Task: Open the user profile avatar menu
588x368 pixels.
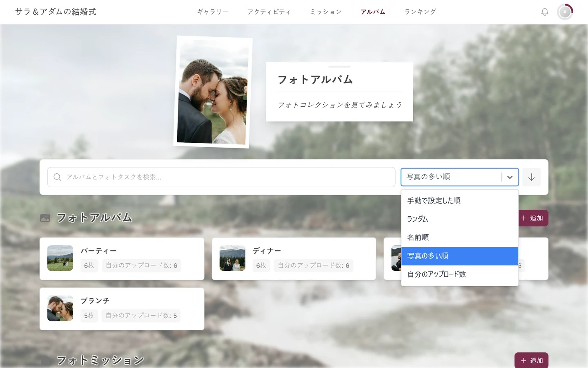Action: coord(565,12)
